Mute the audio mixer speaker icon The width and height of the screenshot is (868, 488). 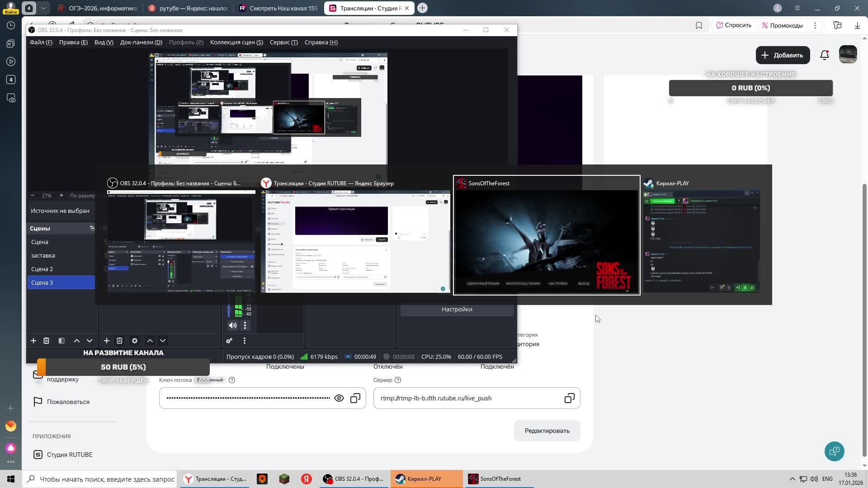pyautogui.click(x=232, y=325)
